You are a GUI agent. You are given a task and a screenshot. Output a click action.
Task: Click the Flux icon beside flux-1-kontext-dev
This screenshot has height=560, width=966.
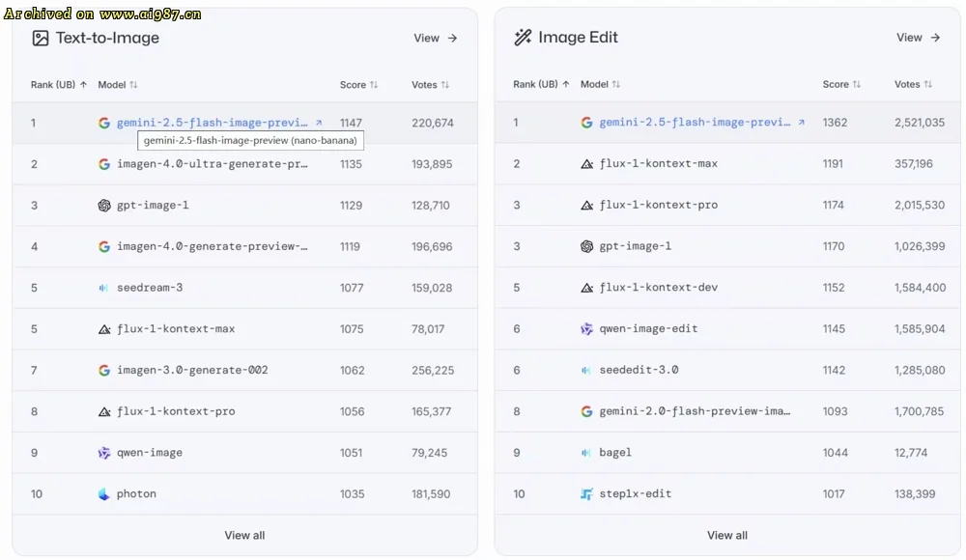click(587, 288)
